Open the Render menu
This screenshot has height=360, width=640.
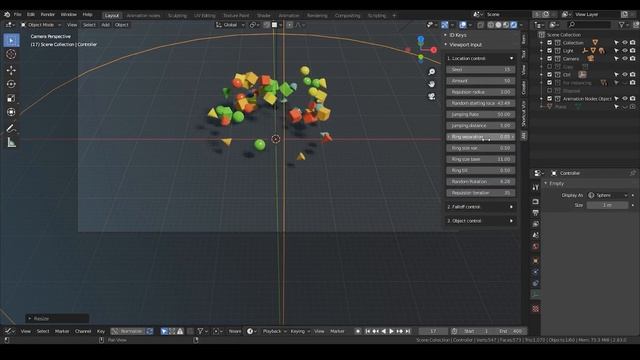pos(47,14)
